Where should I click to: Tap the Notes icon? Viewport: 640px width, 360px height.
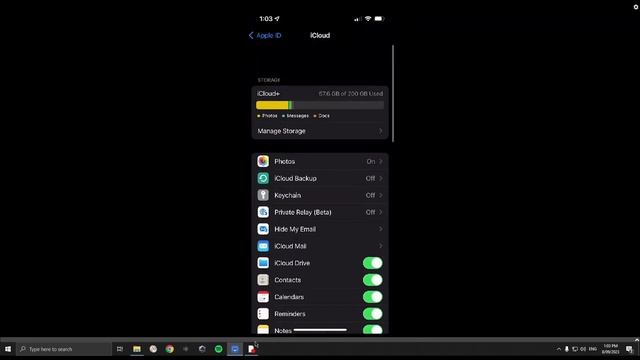point(263,329)
